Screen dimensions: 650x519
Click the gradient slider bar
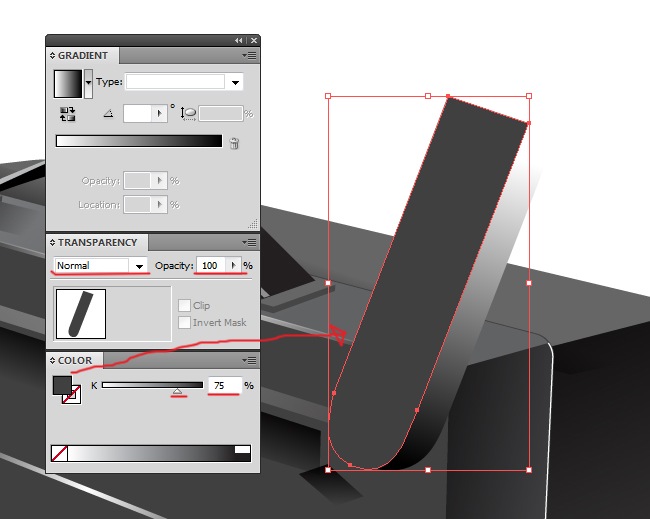click(x=139, y=141)
